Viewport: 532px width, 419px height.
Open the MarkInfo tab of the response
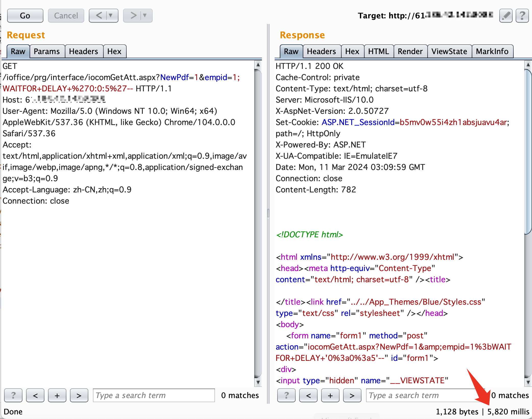point(492,51)
